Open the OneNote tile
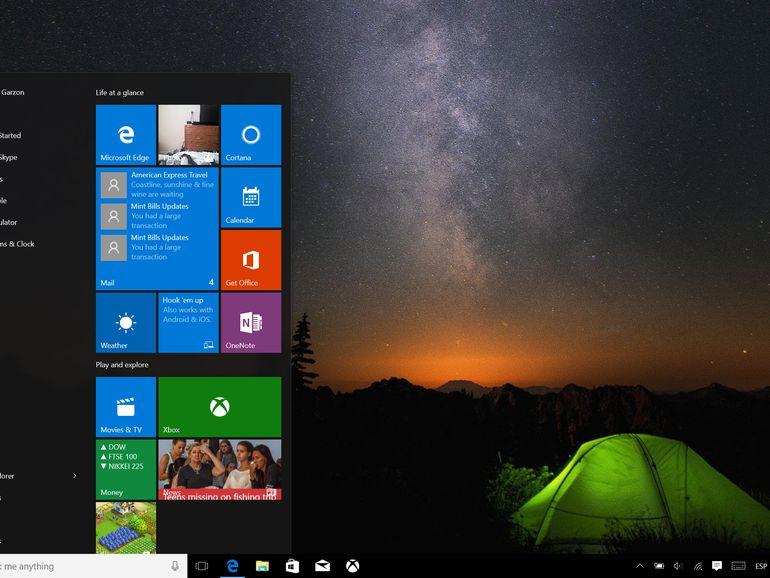Screen dimensions: 770x578 pyautogui.click(x=251, y=322)
